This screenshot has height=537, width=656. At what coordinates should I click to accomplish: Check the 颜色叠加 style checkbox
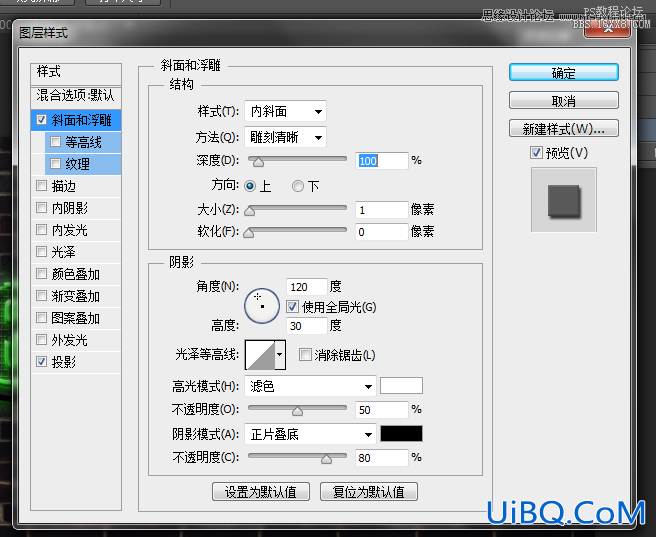[x=41, y=274]
